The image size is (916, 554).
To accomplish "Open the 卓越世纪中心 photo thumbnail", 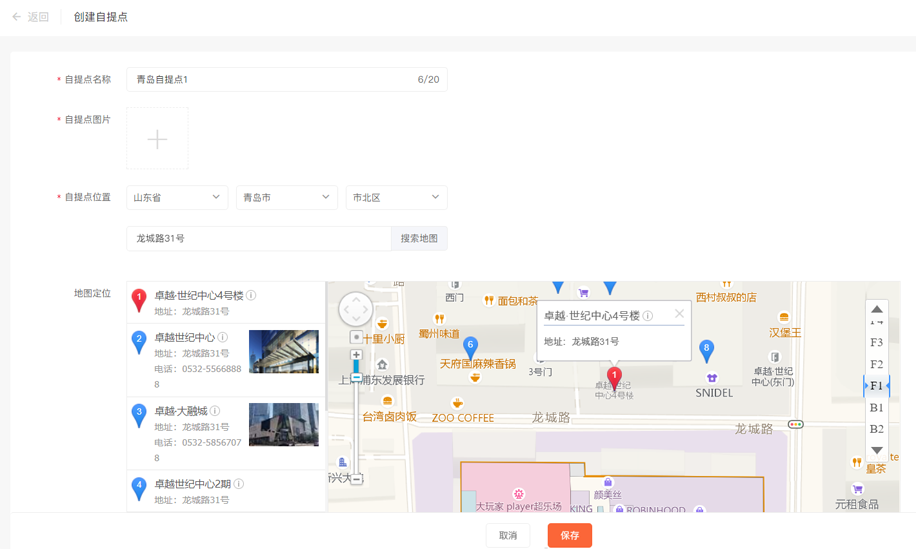I will point(284,351).
